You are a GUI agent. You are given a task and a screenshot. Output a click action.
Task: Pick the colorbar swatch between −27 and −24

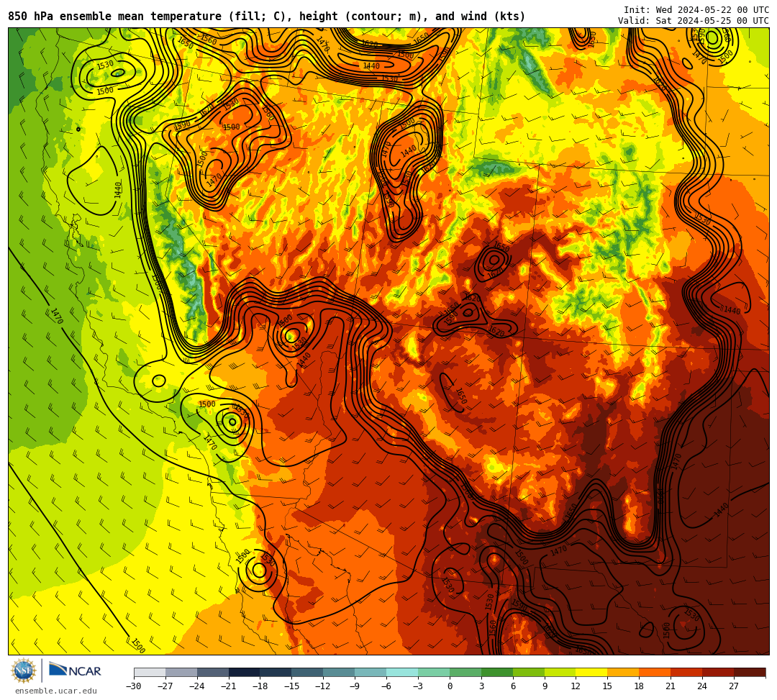click(181, 672)
